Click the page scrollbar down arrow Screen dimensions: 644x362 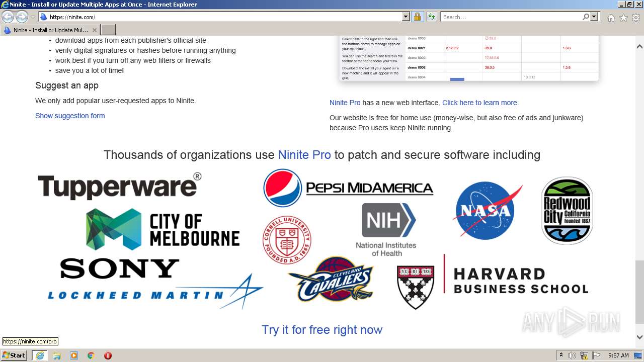pos(639,337)
